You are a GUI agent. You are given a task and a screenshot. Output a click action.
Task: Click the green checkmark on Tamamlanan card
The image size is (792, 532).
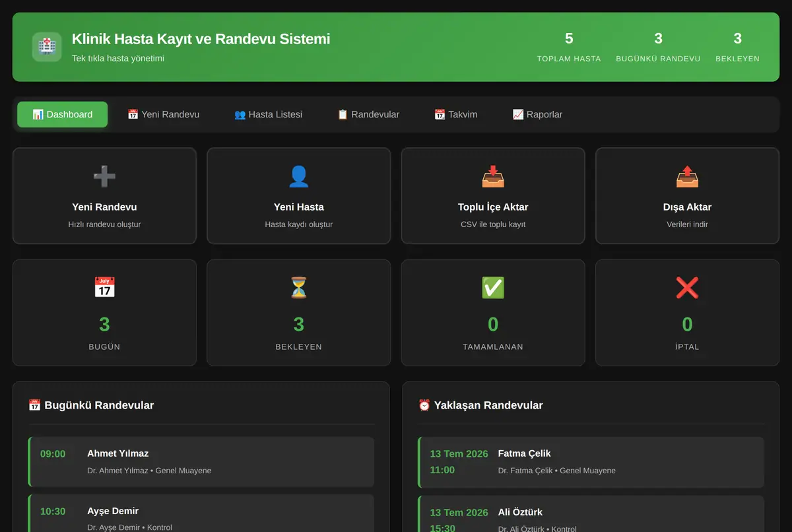(493, 288)
